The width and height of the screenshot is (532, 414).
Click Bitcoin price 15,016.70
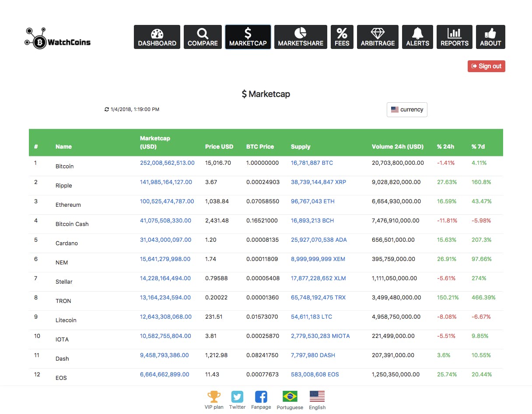coord(218,163)
